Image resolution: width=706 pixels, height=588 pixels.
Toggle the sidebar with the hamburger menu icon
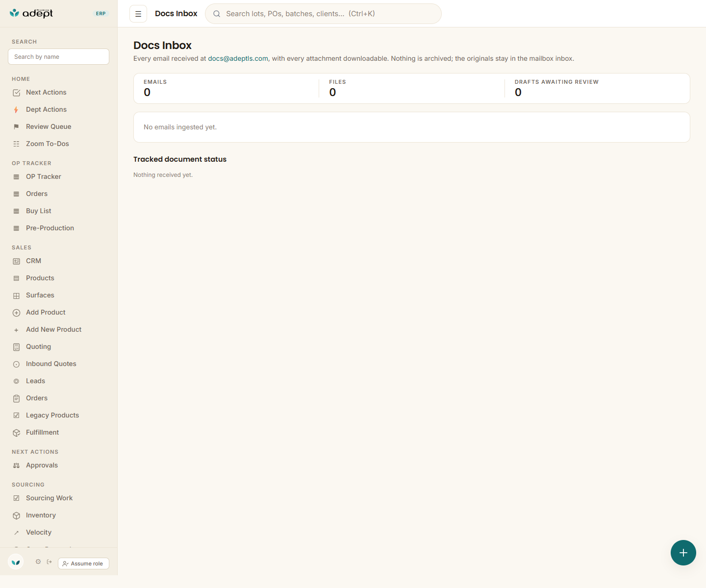[x=138, y=14]
